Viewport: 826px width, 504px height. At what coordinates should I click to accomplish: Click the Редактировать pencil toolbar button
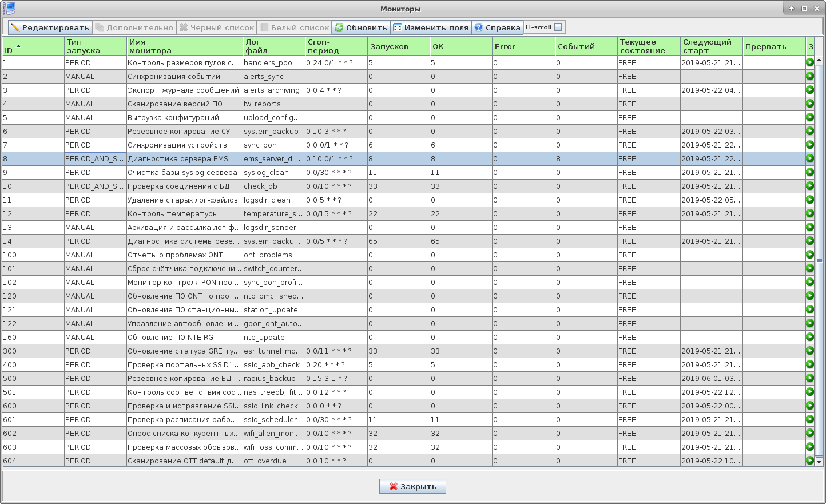50,27
